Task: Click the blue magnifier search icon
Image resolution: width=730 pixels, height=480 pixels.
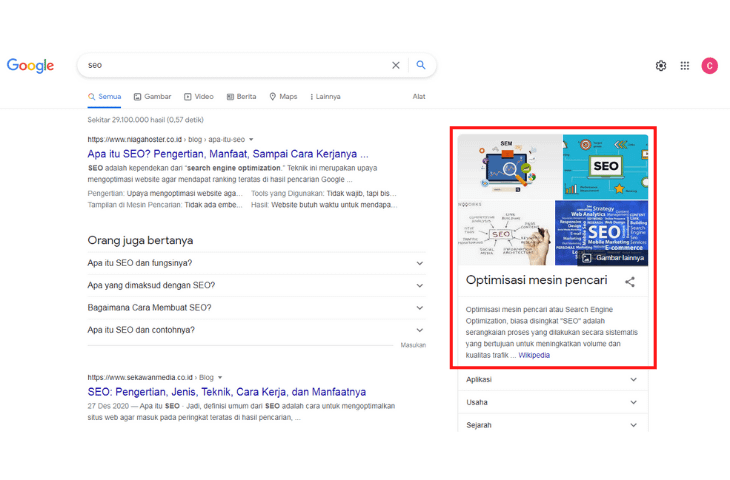Action: point(421,65)
